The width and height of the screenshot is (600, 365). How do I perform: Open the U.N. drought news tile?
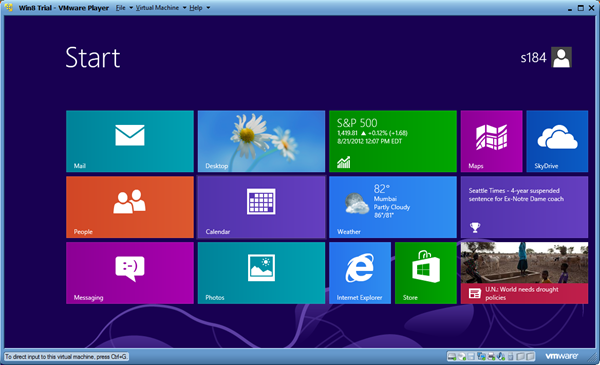coord(524,273)
